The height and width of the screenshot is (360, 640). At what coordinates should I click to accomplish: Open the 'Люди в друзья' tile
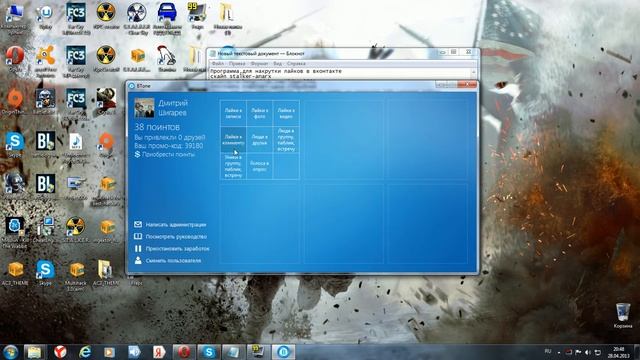[x=260, y=140]
